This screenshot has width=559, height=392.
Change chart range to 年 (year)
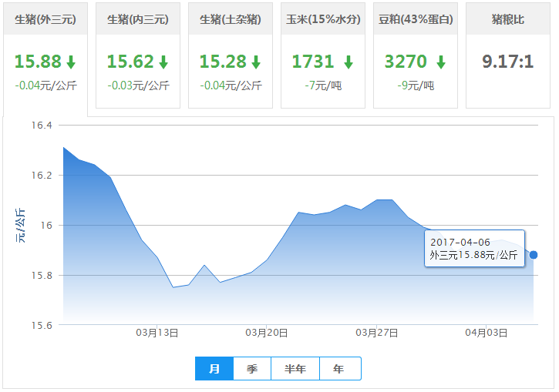(x=339, y=369)
